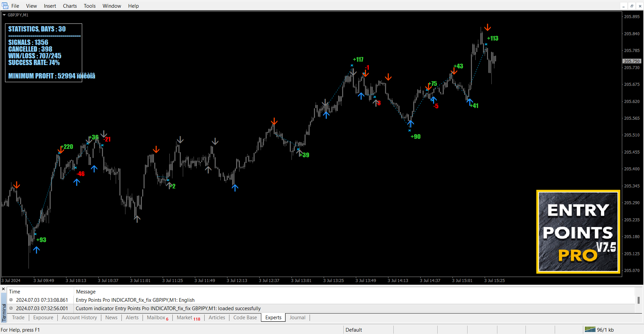Close the Terminal panel with the X icon
Viewport: 644px width, 334px height.
click(3, 289)
